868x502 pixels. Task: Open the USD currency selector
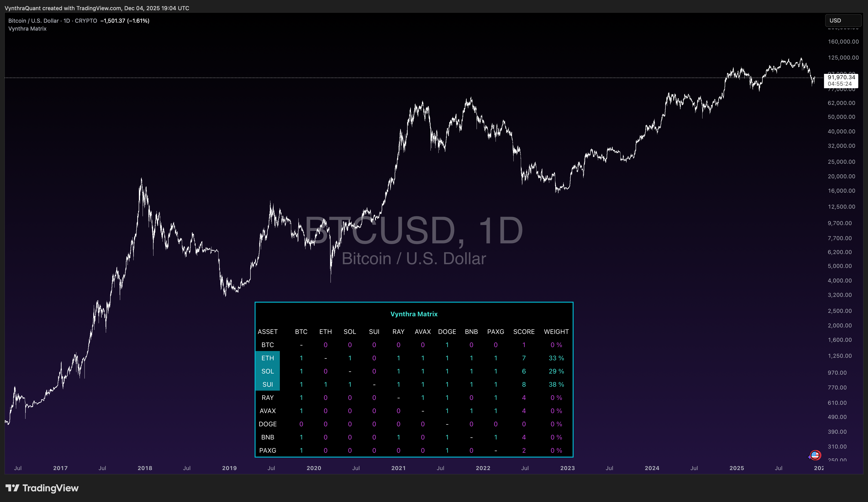(843, 20)
